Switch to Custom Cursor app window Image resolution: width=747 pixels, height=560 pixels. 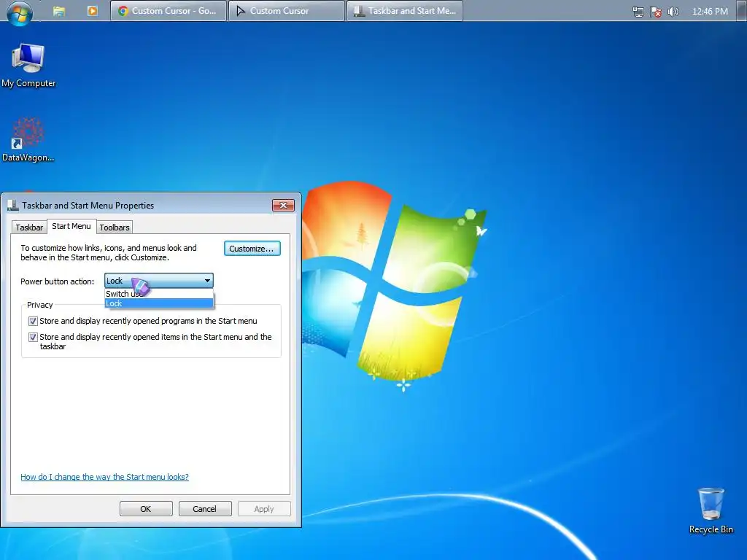click(x=286, y=11)
